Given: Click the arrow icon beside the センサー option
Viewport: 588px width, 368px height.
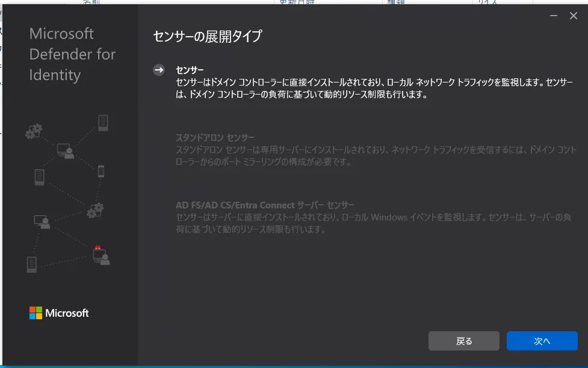Looking at the screenshot, I should [159, 69].
